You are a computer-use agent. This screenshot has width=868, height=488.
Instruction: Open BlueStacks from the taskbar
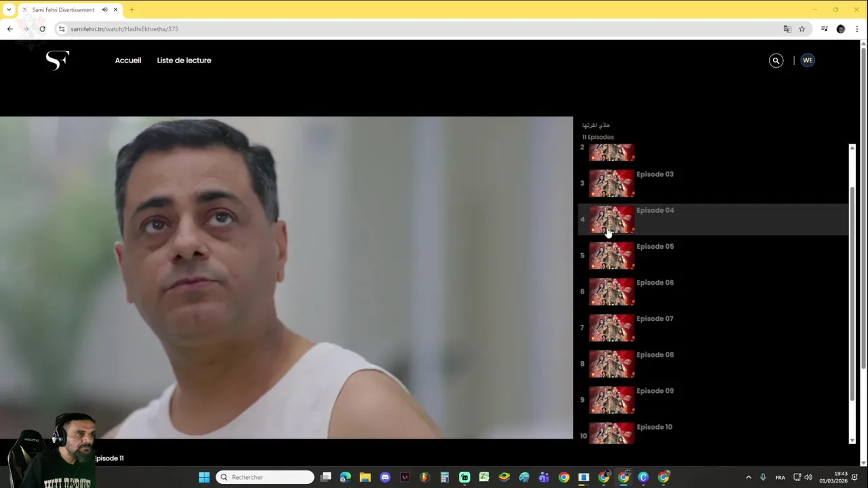504,477
